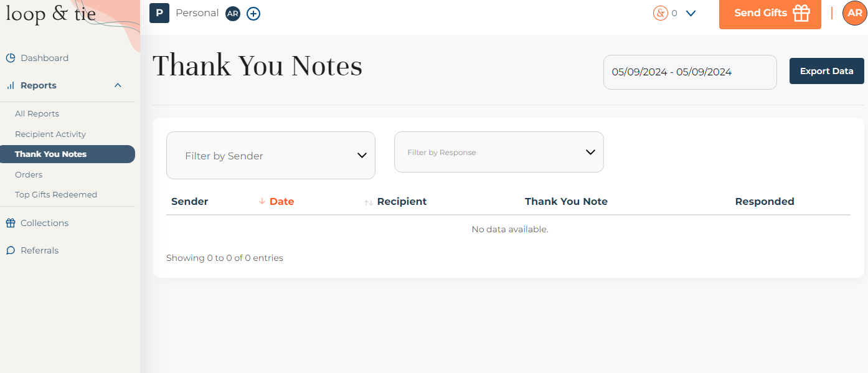868x373 pixels.
Task: Sort table by the Date column
Action: pyautogui.click(x=281, y=202)
